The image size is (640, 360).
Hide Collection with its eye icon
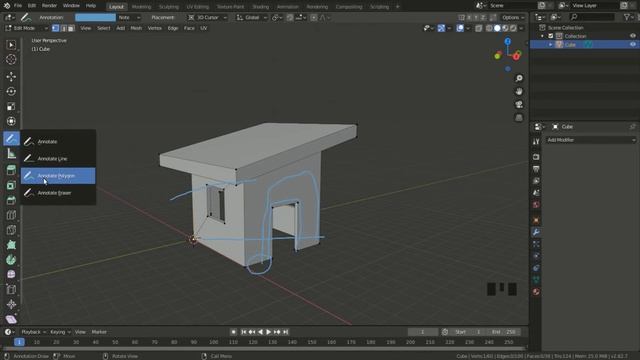tap(633, 36)
